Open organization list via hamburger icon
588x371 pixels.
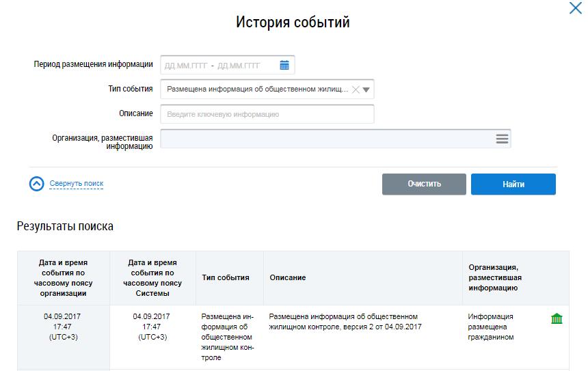(502, 139)
